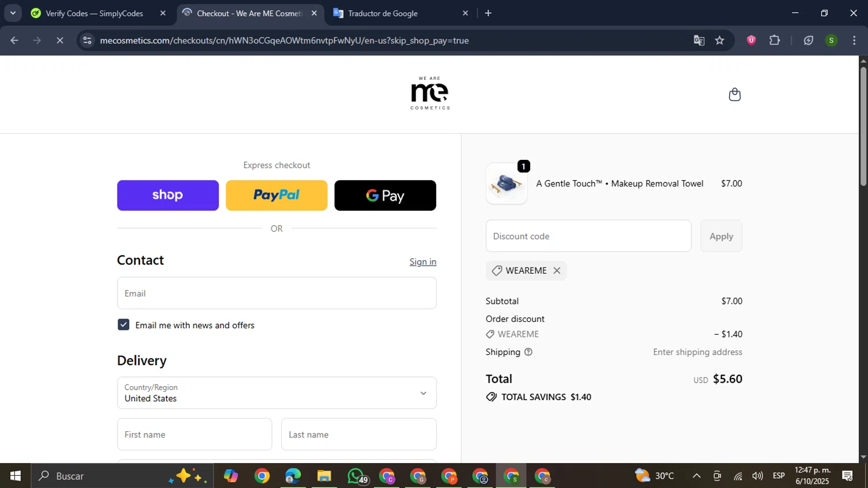Open the volume control in system tray
The image size is (868, 488).
(x=757, y=476)
